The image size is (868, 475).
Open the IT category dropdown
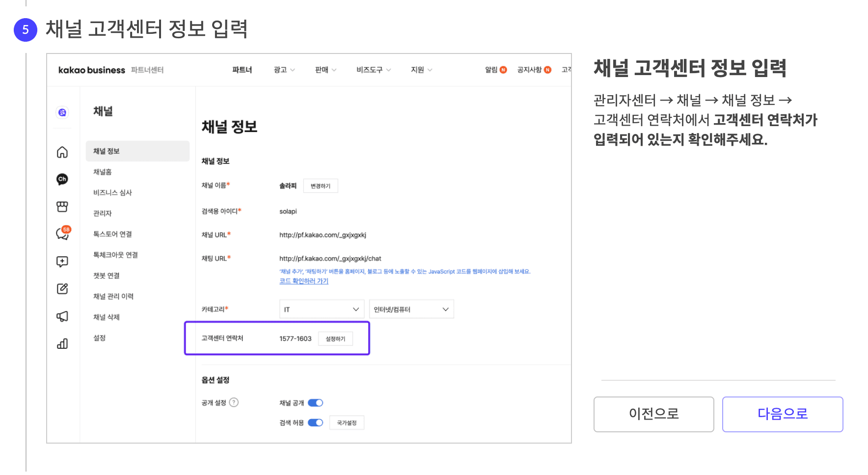tap(322, 309)
